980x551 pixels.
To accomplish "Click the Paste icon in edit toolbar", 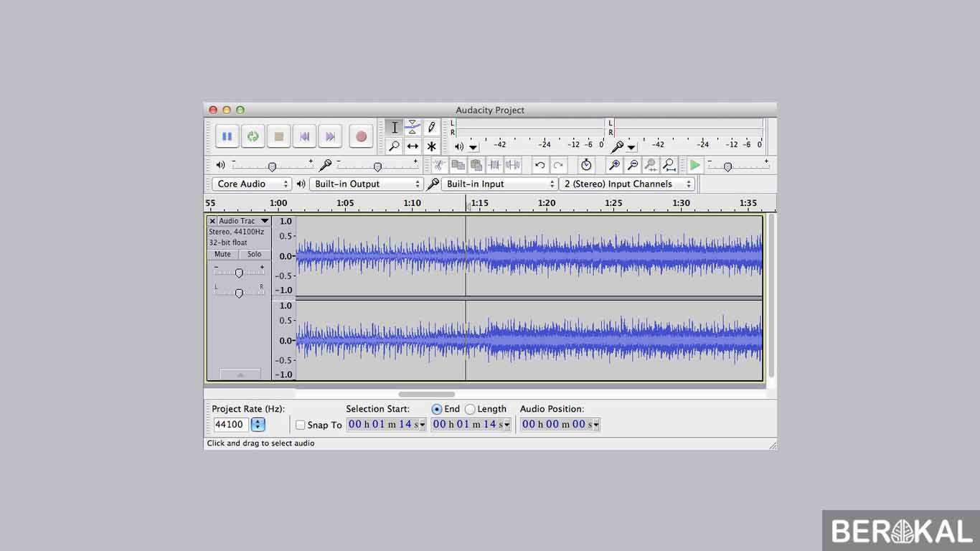I will click(x=476, y=165).
